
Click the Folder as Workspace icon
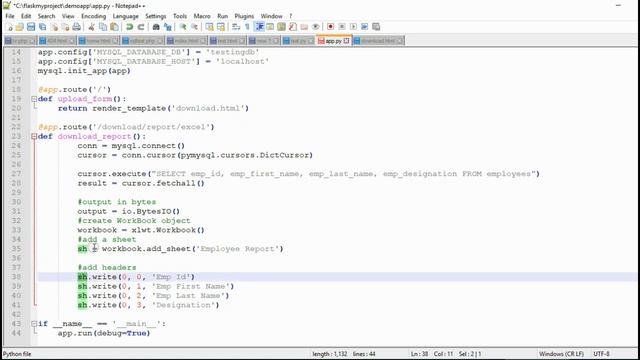304,27
